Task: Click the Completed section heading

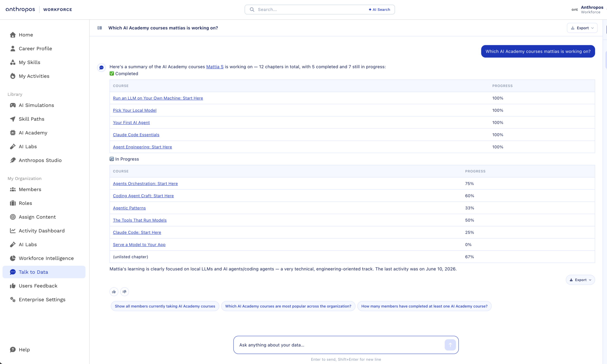Action: pos(124,74)
